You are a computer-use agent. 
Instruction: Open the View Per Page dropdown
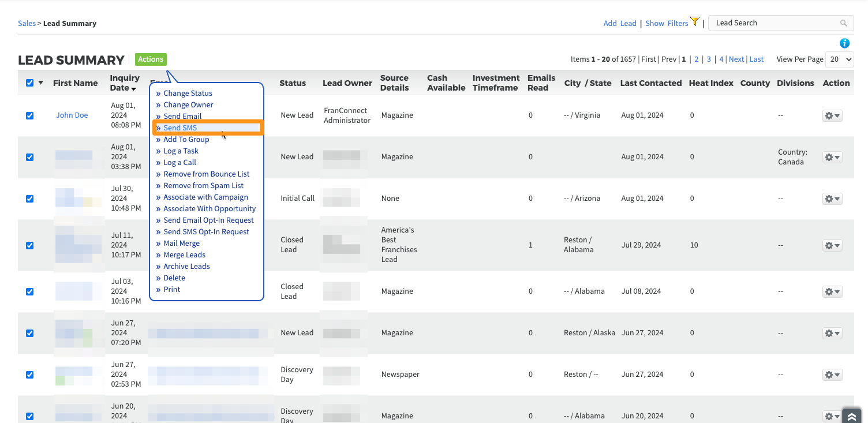pos(840,59)
